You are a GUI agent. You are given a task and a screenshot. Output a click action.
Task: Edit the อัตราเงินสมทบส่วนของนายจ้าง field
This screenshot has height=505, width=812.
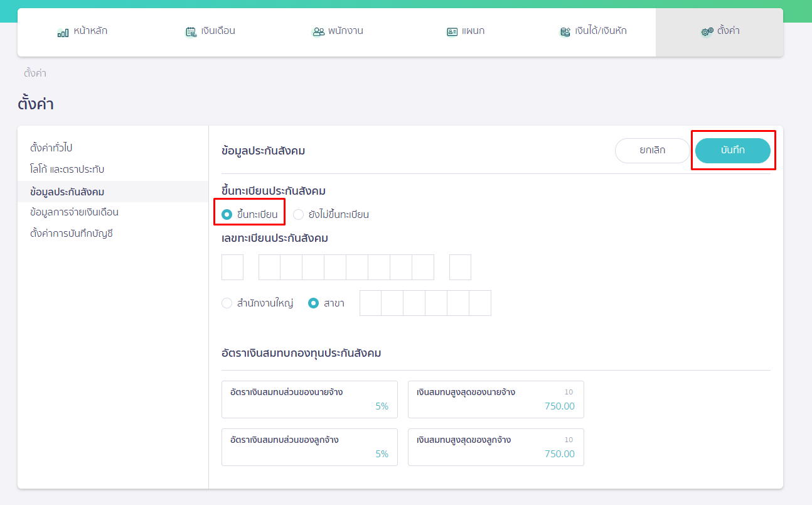[x=309, y=399]
